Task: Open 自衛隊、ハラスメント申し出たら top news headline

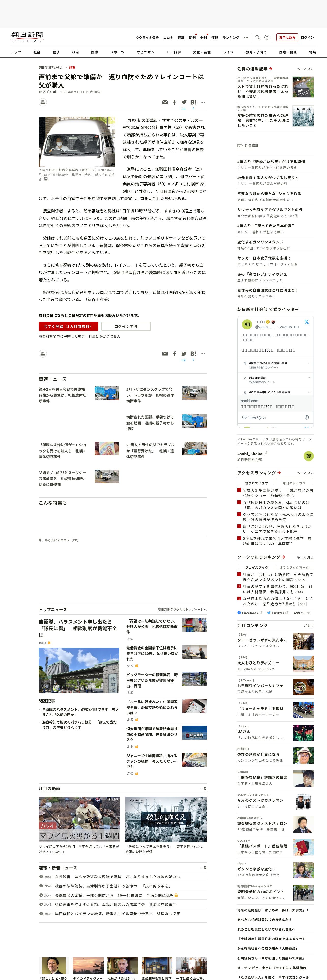Action: [78, 628]
